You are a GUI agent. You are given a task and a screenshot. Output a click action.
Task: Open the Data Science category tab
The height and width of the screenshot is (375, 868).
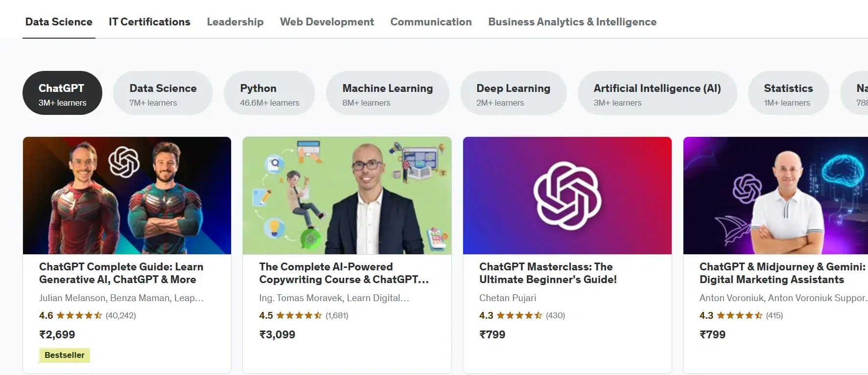[x=59, y=22]
